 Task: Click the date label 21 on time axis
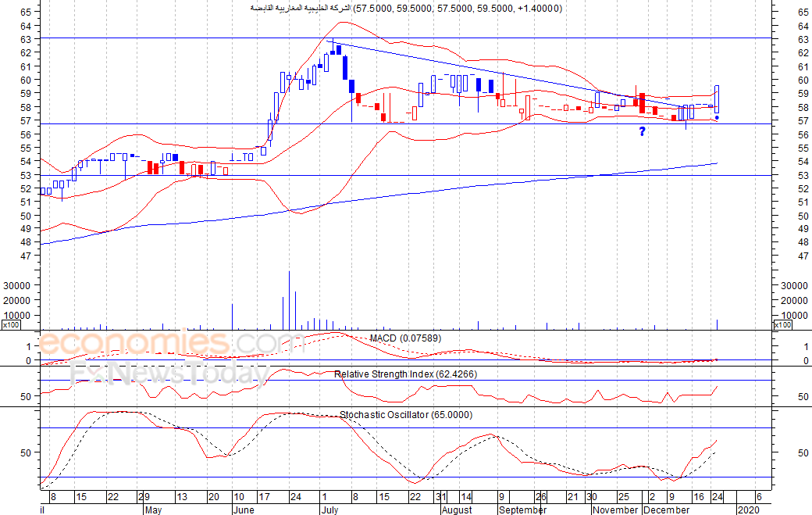pyautogui.click(x=573, y=497)
